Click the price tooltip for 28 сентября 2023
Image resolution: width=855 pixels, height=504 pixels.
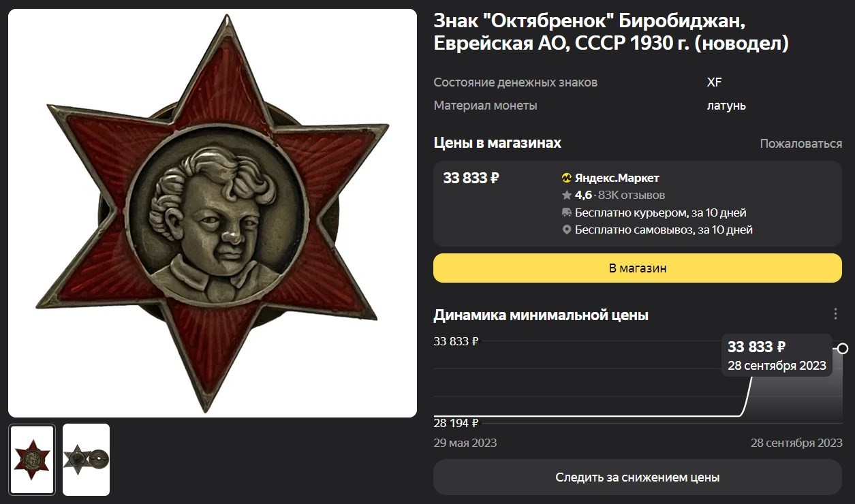[x=777, y=356]
